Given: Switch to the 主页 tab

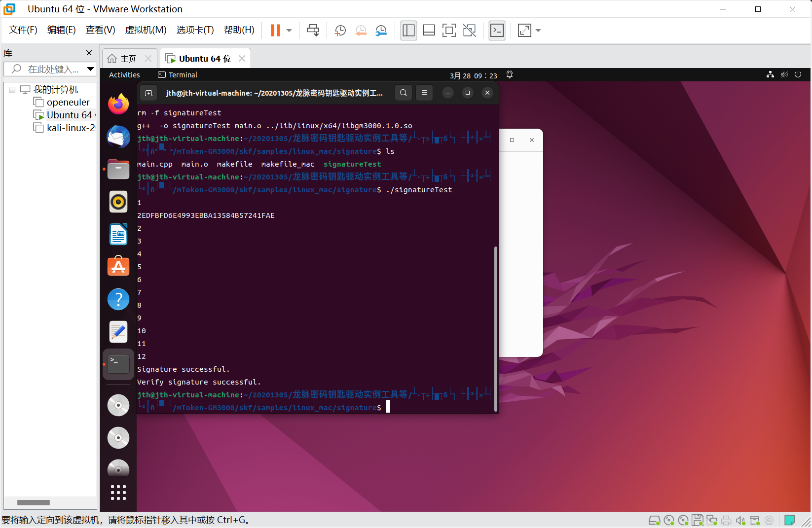Looking at the screenshot, I should point(130,59).
